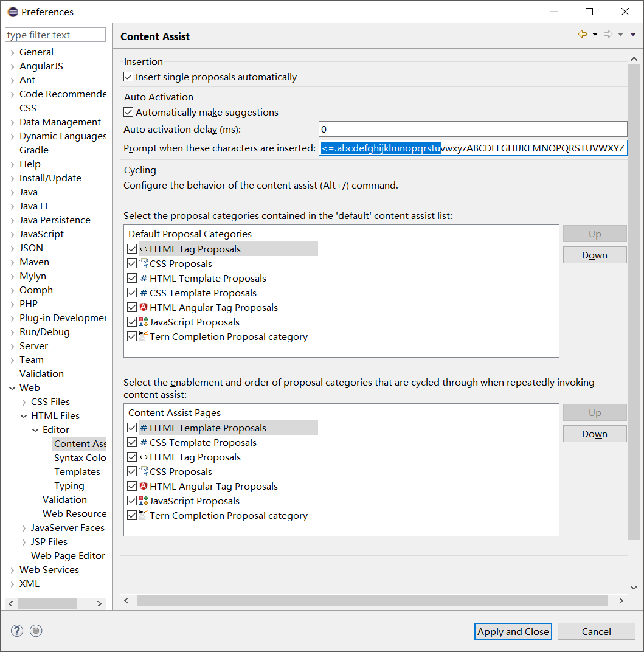This screenshot has height=652, width=644.
Task: Select Syntax Coloring in the tree
Action: [x=80, y=458]
